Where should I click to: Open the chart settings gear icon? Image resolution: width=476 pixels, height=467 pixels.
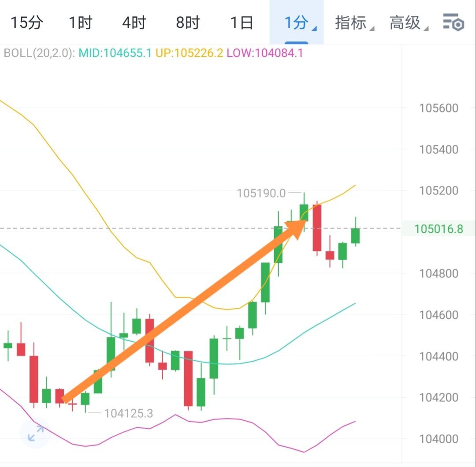(454, 22)
